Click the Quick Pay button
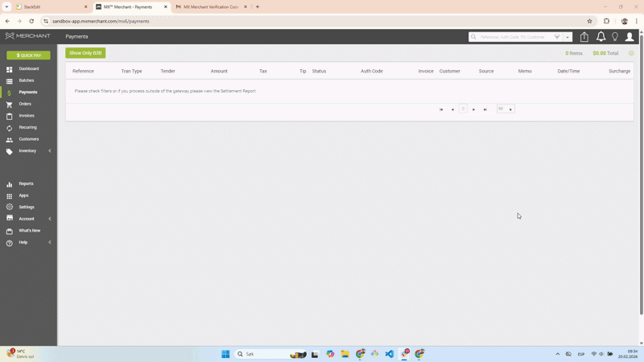The height and width of the screenshot is (362, 644). pyautogui.click(x=28, y=56)
